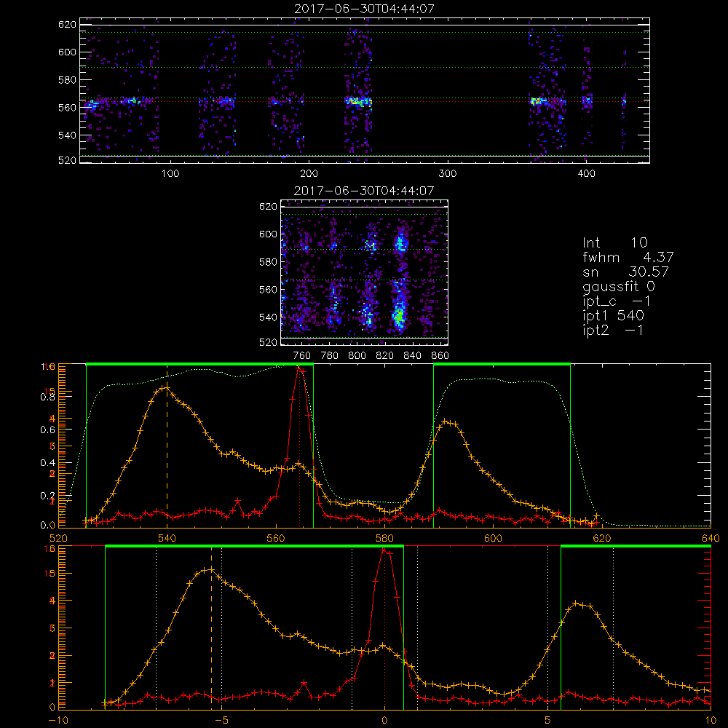Image resolution: width=728 pixels, height=728 pixels.
Task: Click x-axis label "-10" of the bottom profile plot
Action: [58, 721]
